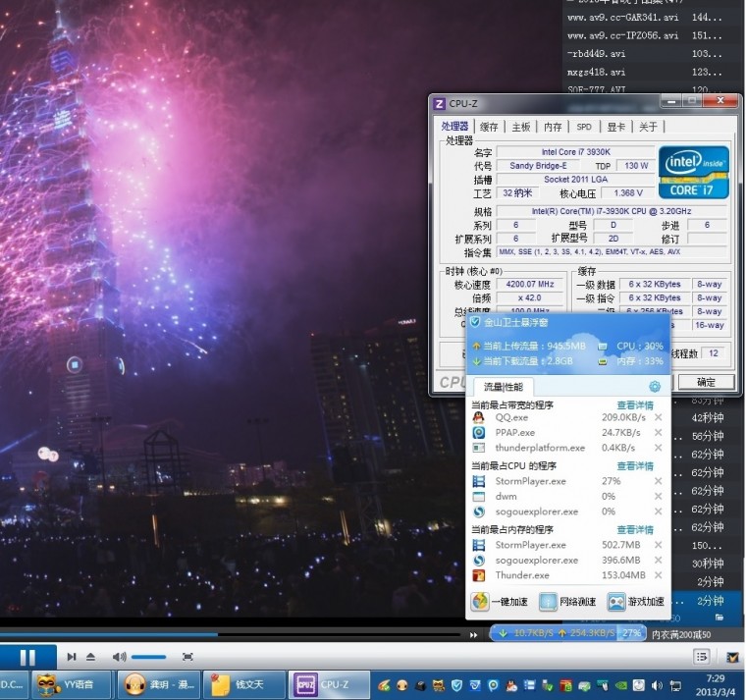Select the 处理器 tab in CPU-Z

454,126
